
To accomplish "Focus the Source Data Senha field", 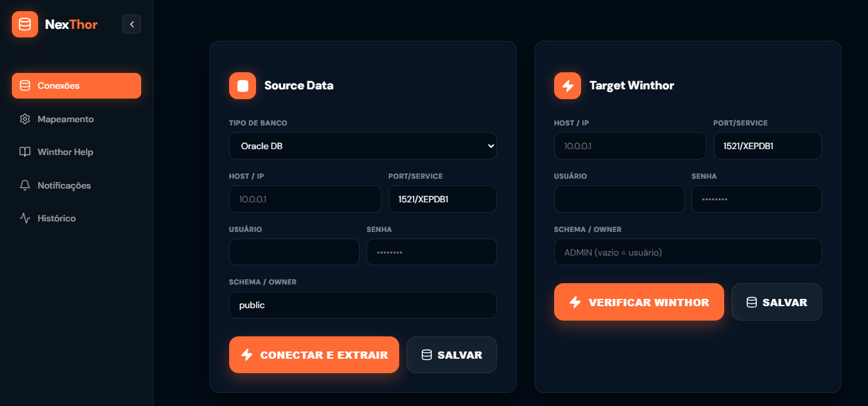I will click(x=431, y=252).
